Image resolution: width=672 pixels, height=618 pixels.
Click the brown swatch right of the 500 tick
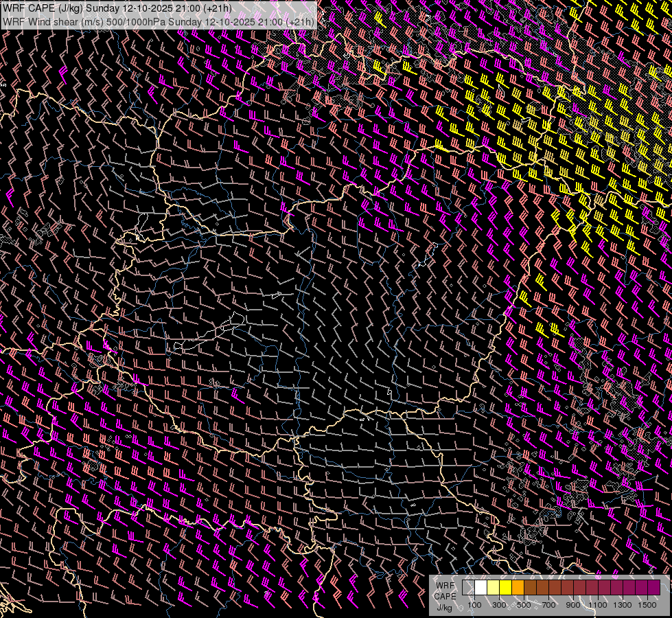[530, 588]
